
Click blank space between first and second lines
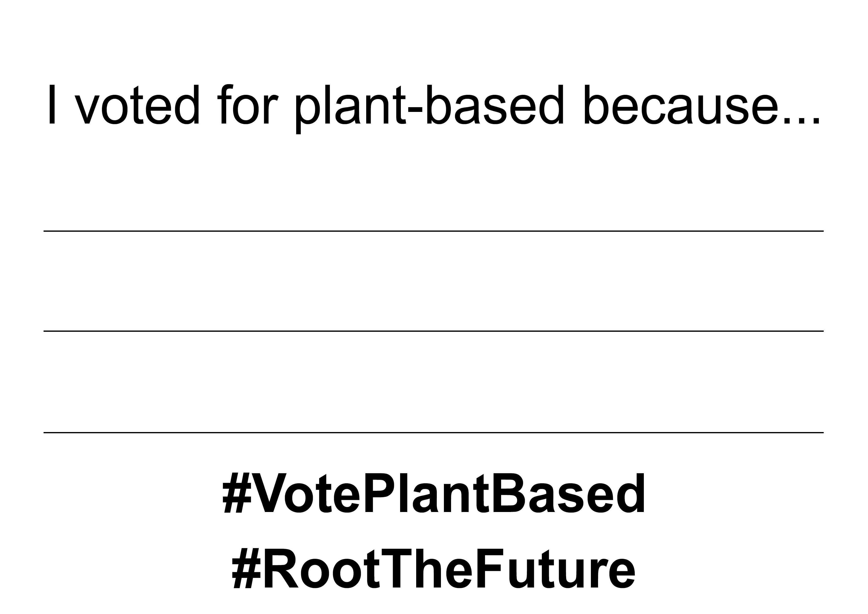433,281
